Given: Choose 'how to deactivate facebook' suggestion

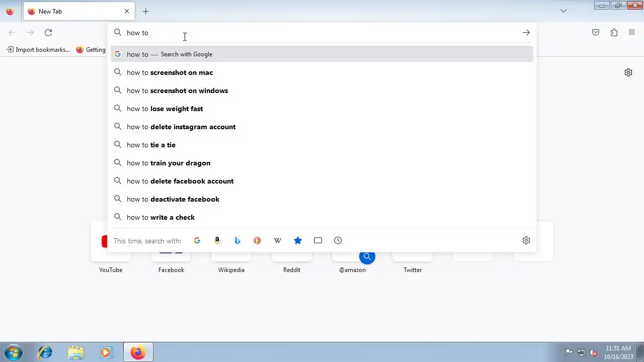Looking at the screenshot, I should click(x=322, y=199).
